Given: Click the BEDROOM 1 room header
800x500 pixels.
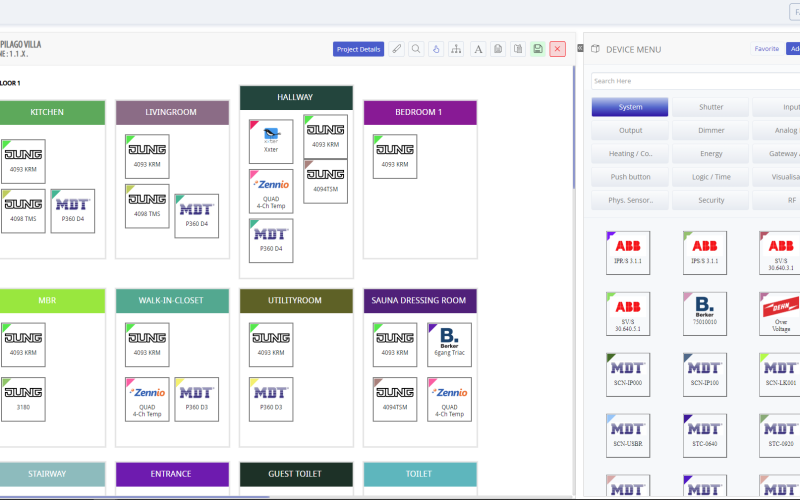Looking at the screenshot, I should point(420,112).
